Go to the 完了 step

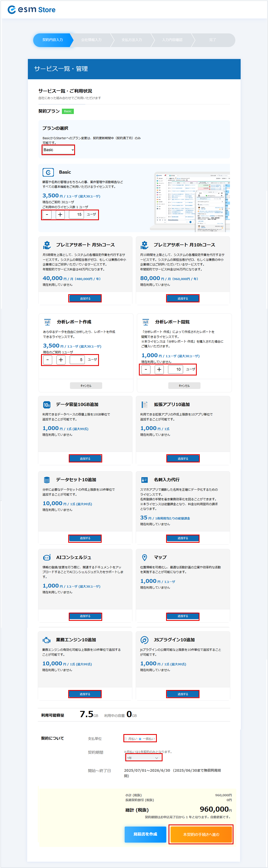[x=213, y=40]
